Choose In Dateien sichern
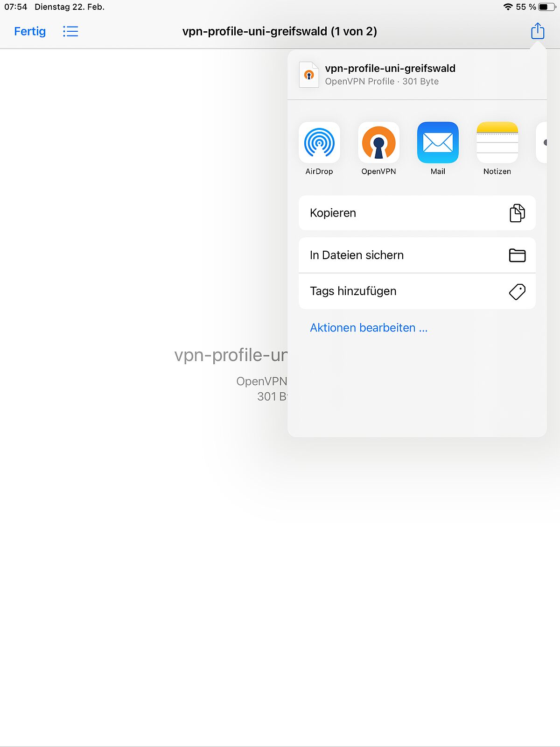 coord(417,255)
